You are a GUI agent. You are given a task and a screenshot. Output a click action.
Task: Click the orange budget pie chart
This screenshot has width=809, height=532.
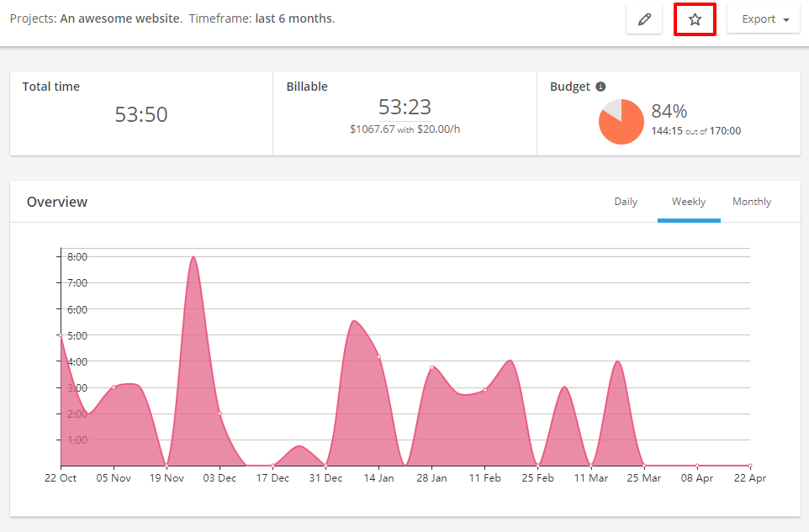[621, 122]
